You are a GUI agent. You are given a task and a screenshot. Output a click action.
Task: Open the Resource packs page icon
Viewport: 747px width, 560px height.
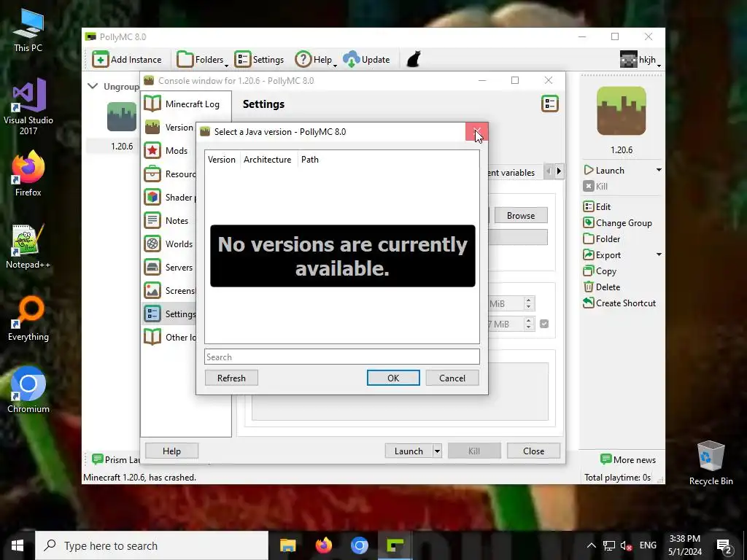(152, 174)
